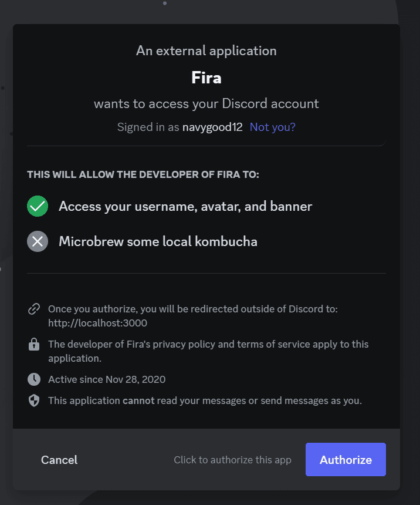
Task: Click the "Active since Nov 28, 2020" text
Action: pyautogui.click(x=107, y=379)
